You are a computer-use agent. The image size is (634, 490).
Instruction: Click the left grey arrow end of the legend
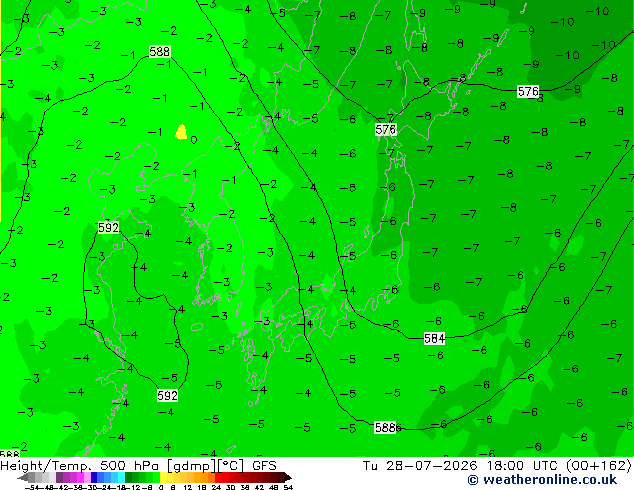click(x=23, y=477)
